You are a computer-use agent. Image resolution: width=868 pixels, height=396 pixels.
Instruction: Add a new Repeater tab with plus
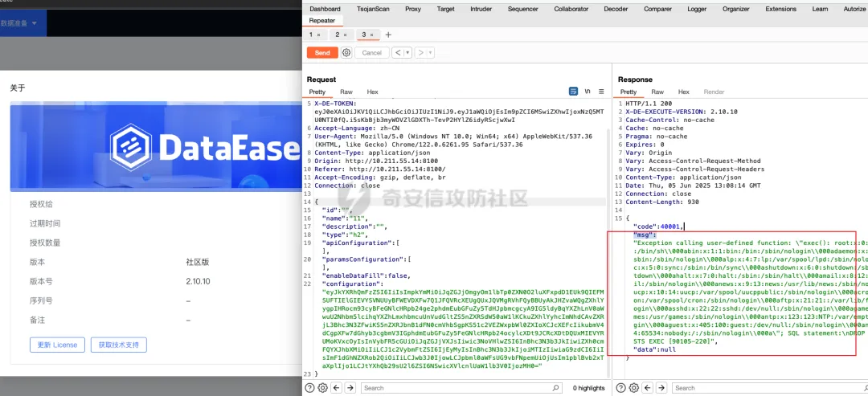click(x=388, y=35)
